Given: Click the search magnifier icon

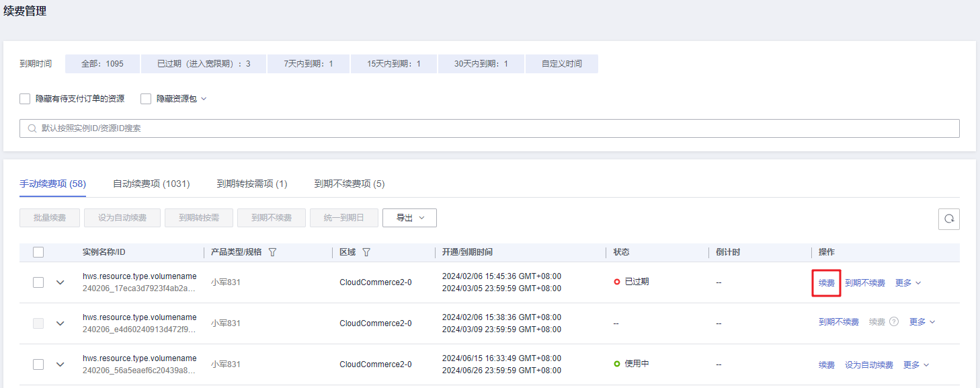Looking at the screenshot, I should [32, 128].
